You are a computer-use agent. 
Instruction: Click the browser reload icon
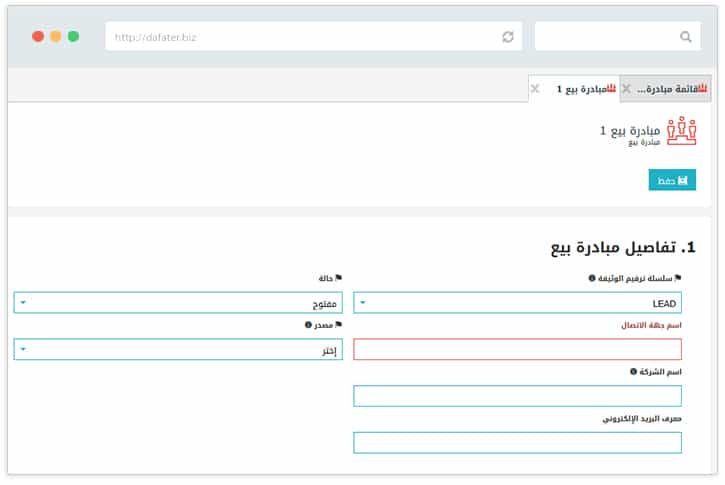coord(508,37)
